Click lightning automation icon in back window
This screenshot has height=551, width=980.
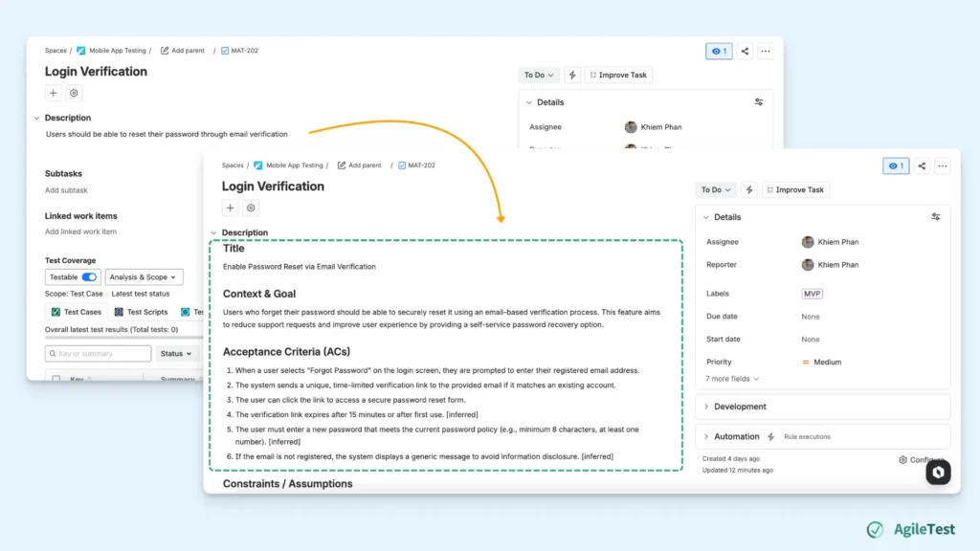pyautogui.click(x=572, y=75)
